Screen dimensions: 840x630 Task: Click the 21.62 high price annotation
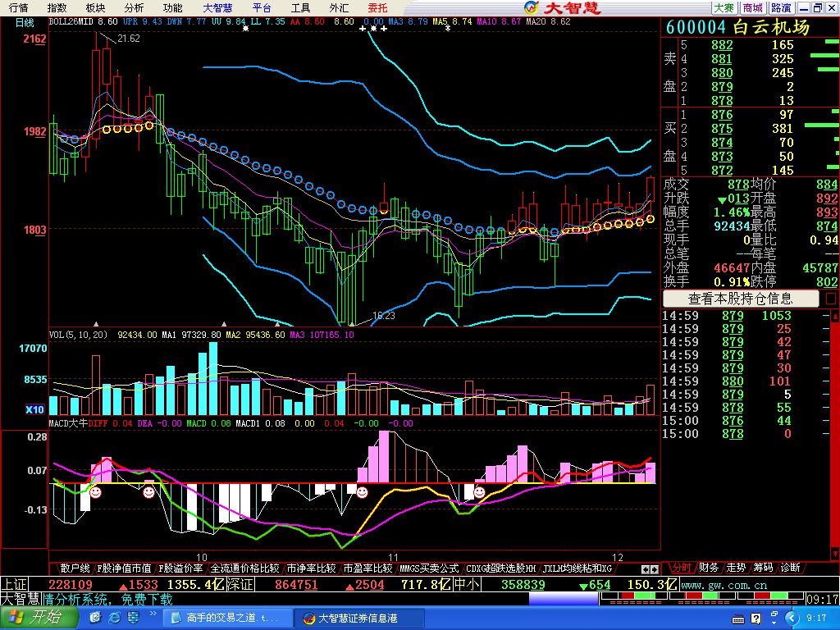[129, 39]
